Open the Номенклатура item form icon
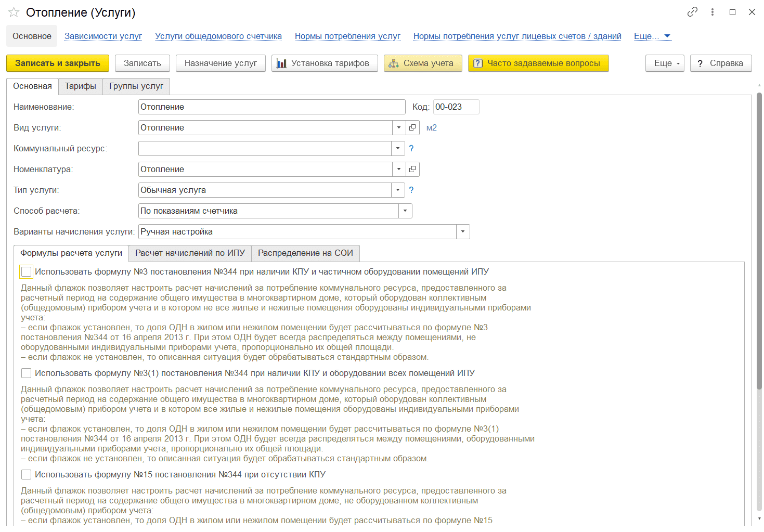This screenshot has width=764, height=532. [412, 169]
